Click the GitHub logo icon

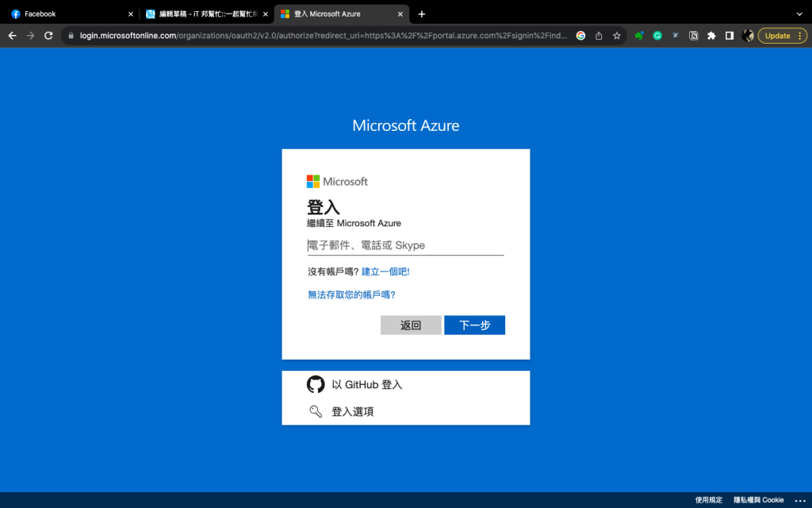point(316,385)
